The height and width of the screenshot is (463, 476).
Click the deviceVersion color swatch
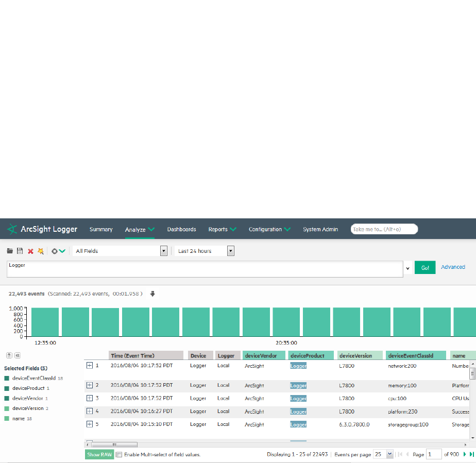(7, 408)
